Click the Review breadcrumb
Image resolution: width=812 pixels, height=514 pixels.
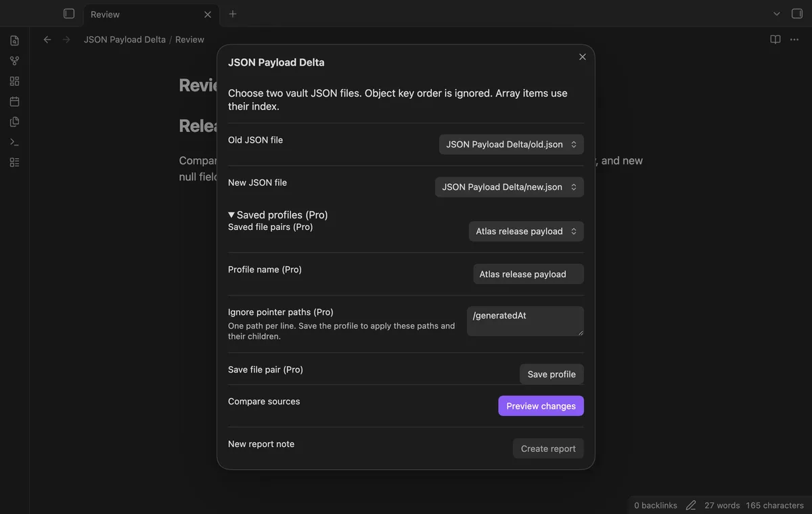(189, 39)
